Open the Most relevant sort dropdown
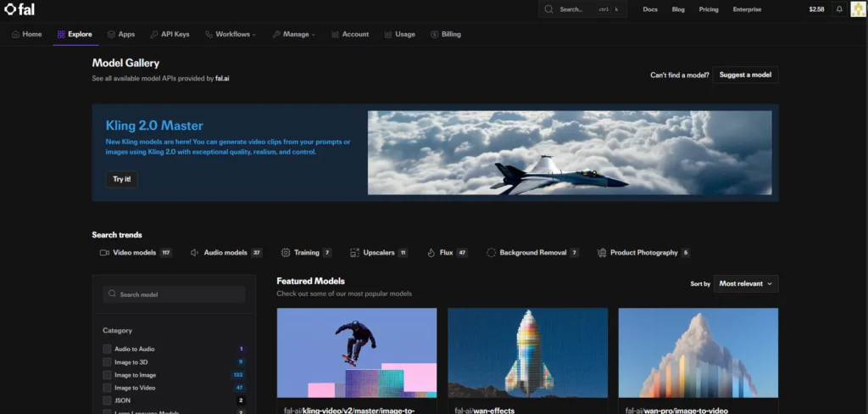This screenshot has height=414, width=868. (x=745, y=283)
